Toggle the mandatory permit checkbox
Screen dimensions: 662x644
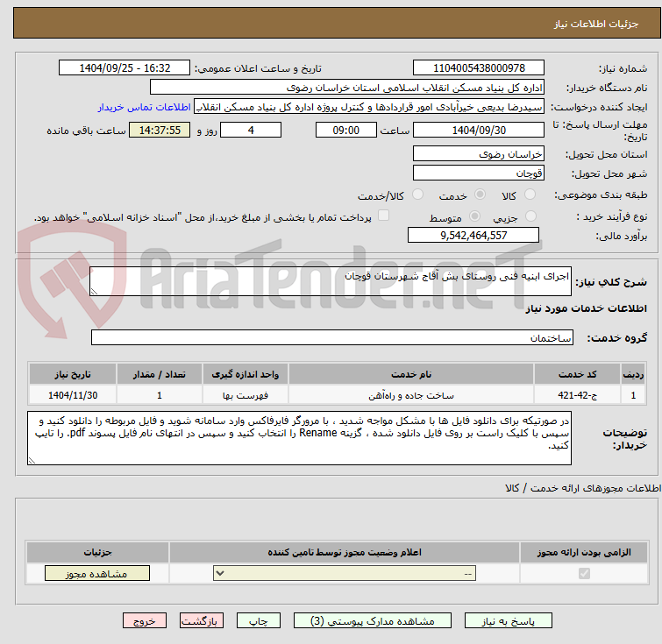(584, 574)
